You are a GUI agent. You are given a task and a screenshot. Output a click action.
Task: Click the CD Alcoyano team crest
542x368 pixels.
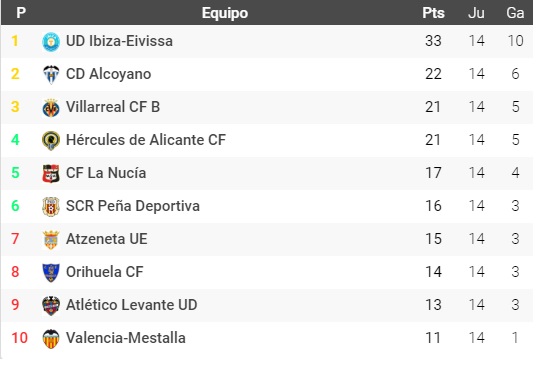pos(51,74)
